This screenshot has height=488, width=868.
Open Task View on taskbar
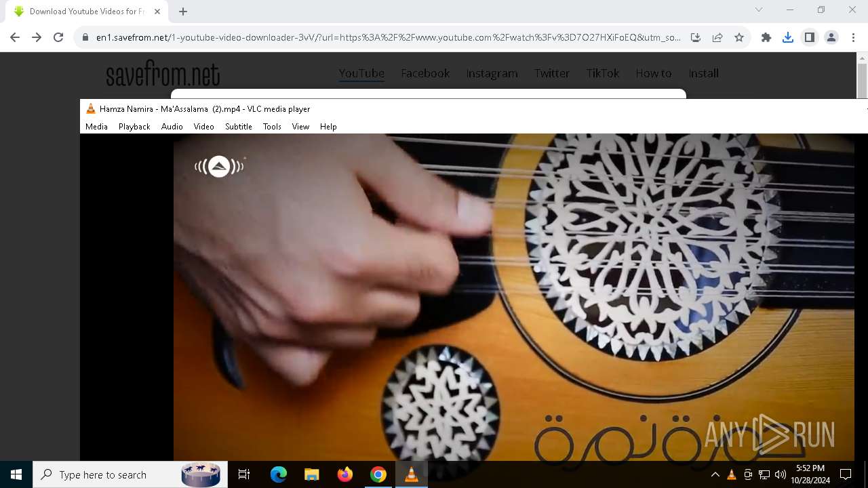point(244,474)
